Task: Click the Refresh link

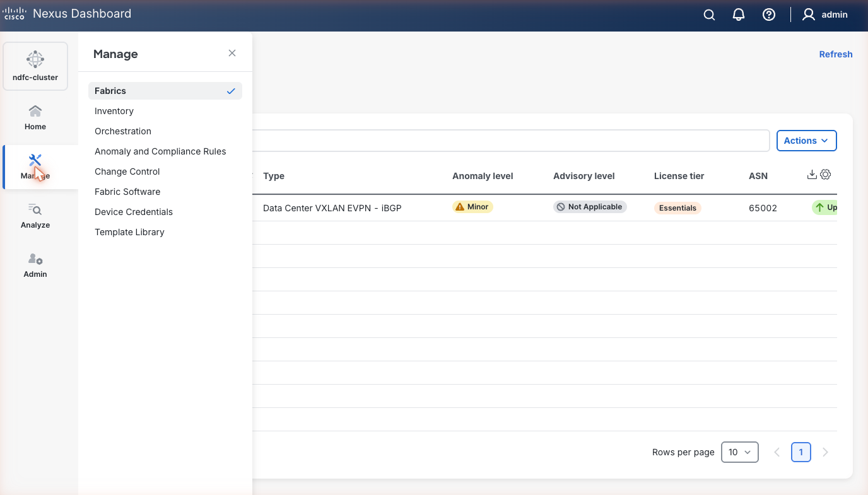Action: coord(836,54)
